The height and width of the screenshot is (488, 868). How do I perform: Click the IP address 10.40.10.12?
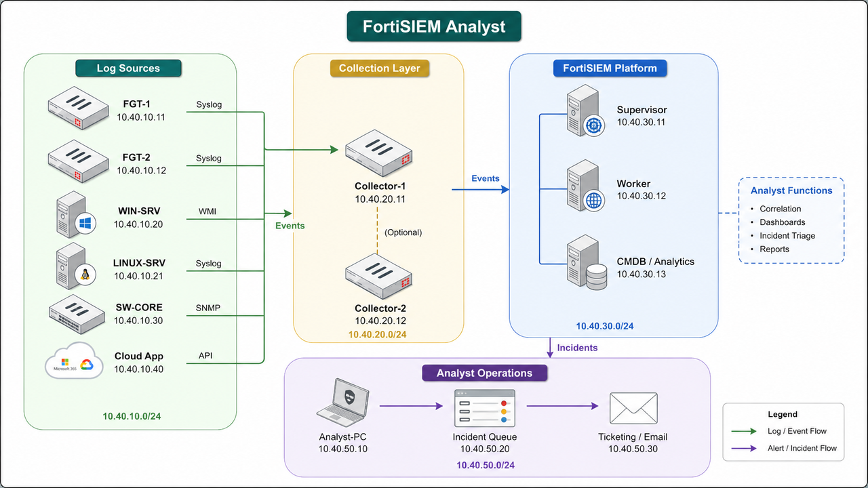(x=141, y=170)
